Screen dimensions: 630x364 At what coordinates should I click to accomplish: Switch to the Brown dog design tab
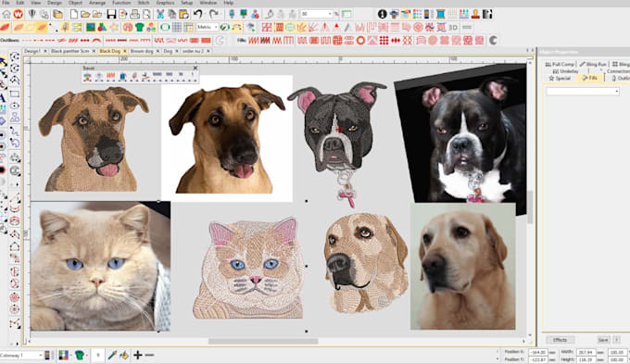pos(142,51)
